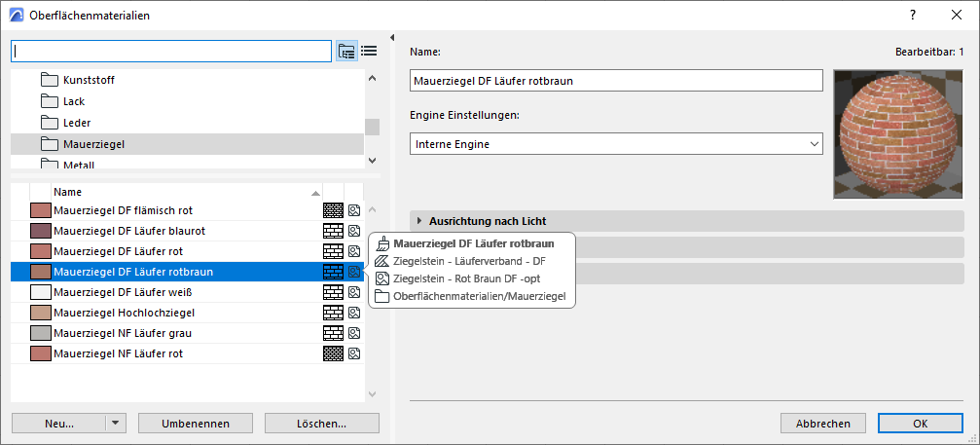
Task: Click color swatch of Mauerziegel NF Läufer grau
Action: tap(40, 333)
